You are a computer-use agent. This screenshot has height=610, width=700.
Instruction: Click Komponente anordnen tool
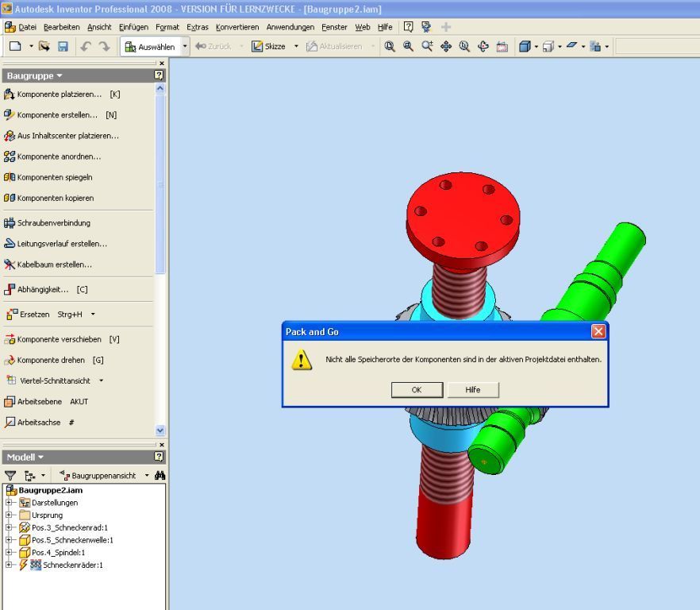(52, 156)
